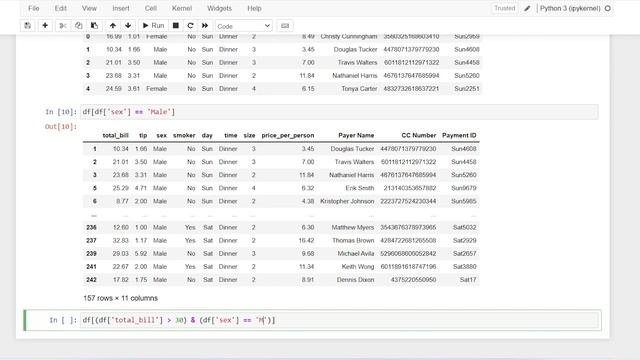Interrupt the kernel with stop icon
The image size is (640, 360).
(176, 26)
